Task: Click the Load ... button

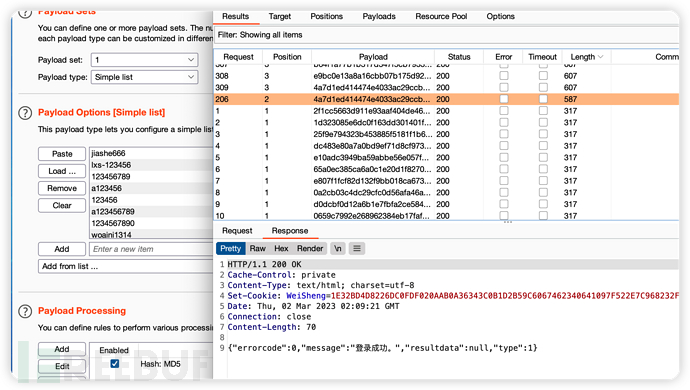Action: tap(62, 171)
